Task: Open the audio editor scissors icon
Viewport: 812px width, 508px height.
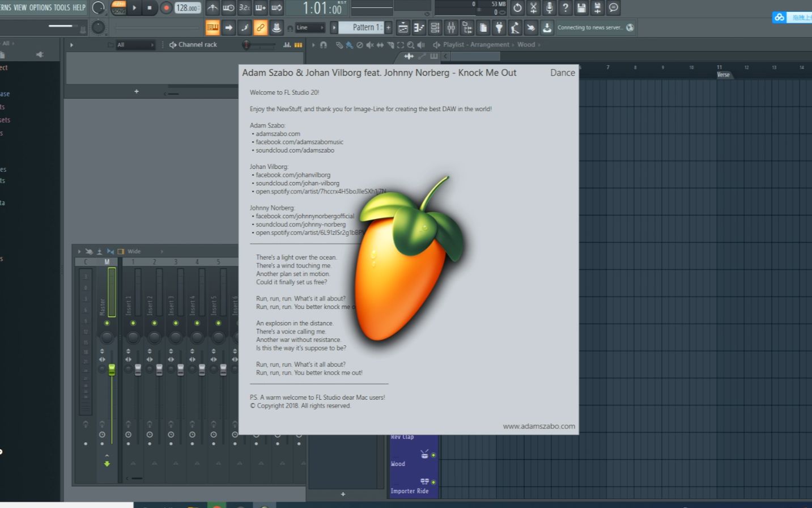Action: tap(533, 8)
